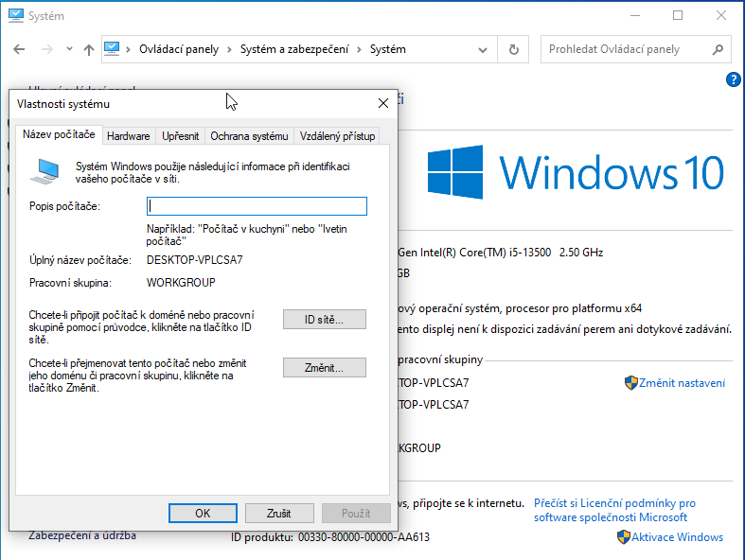This screenshot has width=745, height=560.
Task: Click the Up one level arrow
Action: (x=88, y=49)
